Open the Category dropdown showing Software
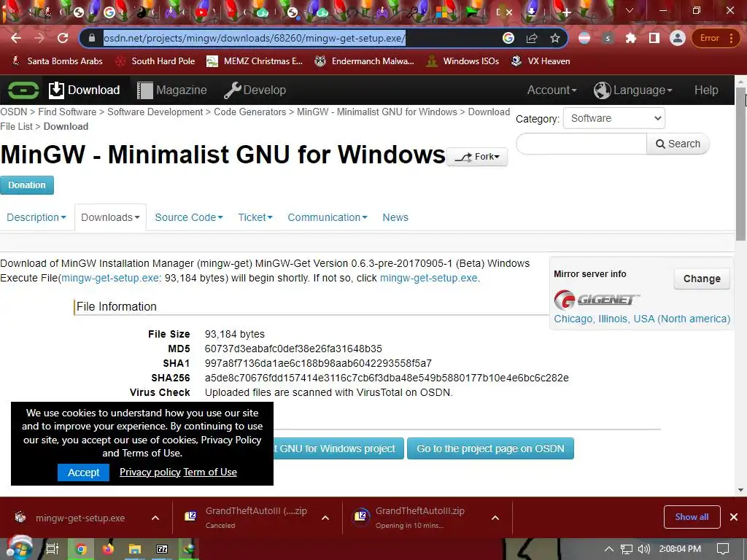The image size is (747, 560). pos(614,118)
